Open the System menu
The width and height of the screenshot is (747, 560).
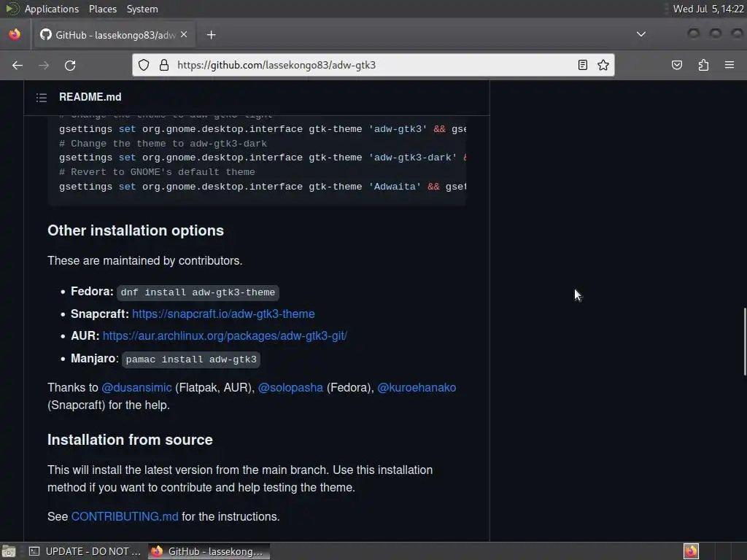[142, 9]
